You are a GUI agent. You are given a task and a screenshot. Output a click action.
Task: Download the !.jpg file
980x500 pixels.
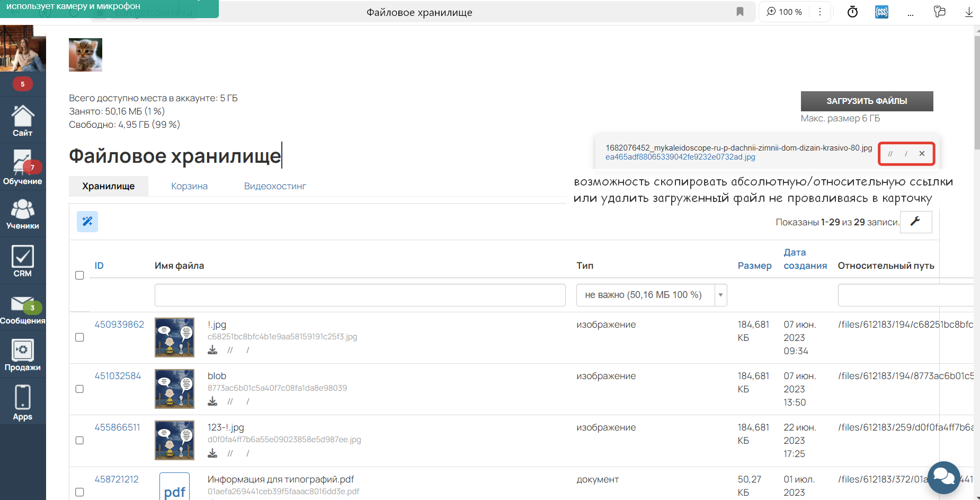coord(212,350)
